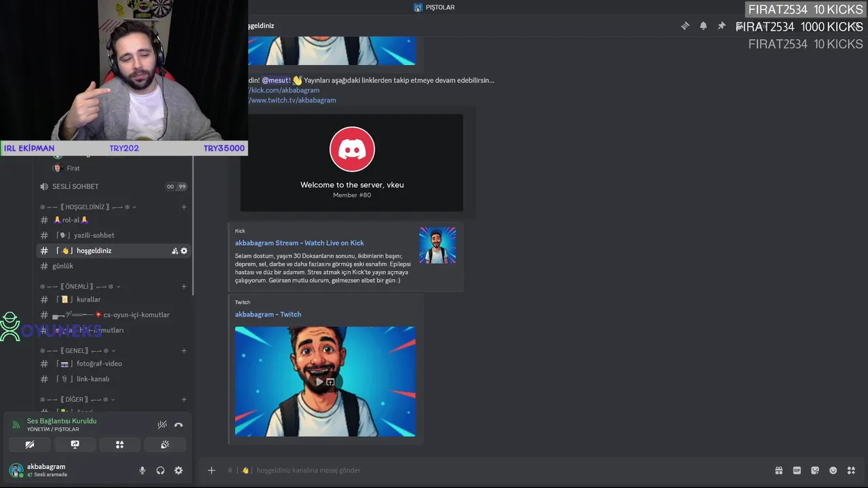Play the Twitch embed video
The image size is (868, 488).
[x=319, y=382]
